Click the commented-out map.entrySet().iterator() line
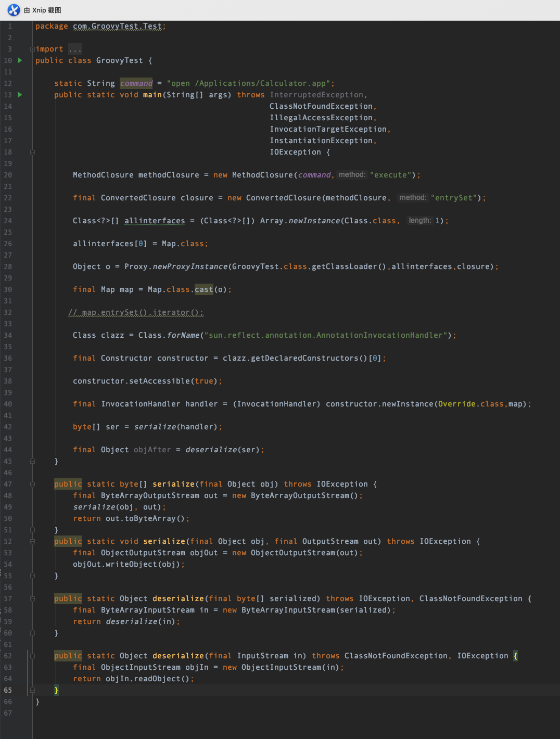This screenshot has width=560, height=739. pyautogui.click(x=136, y=312)
